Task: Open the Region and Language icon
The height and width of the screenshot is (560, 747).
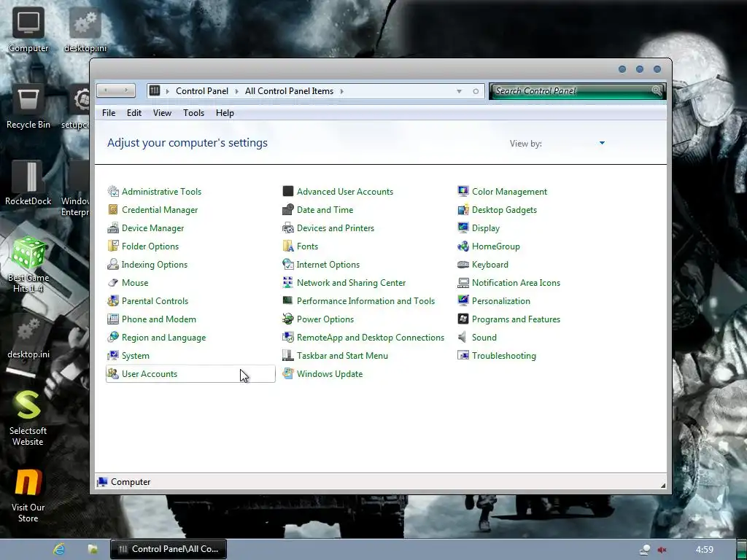Action: pyautogui.click(x=113, y=337)
